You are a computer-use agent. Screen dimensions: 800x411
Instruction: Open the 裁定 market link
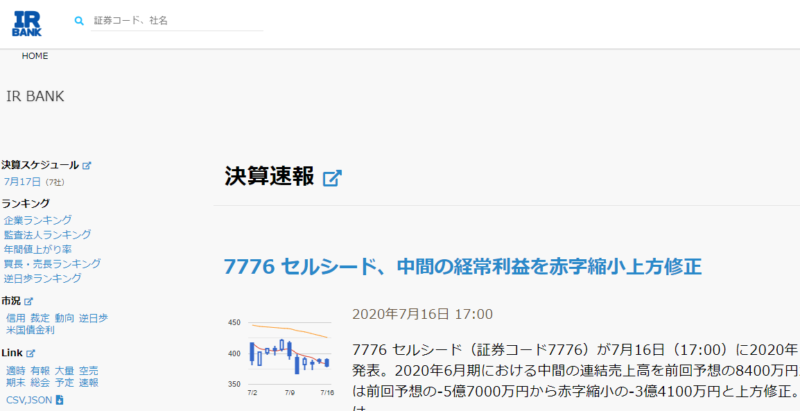point(40,318)
